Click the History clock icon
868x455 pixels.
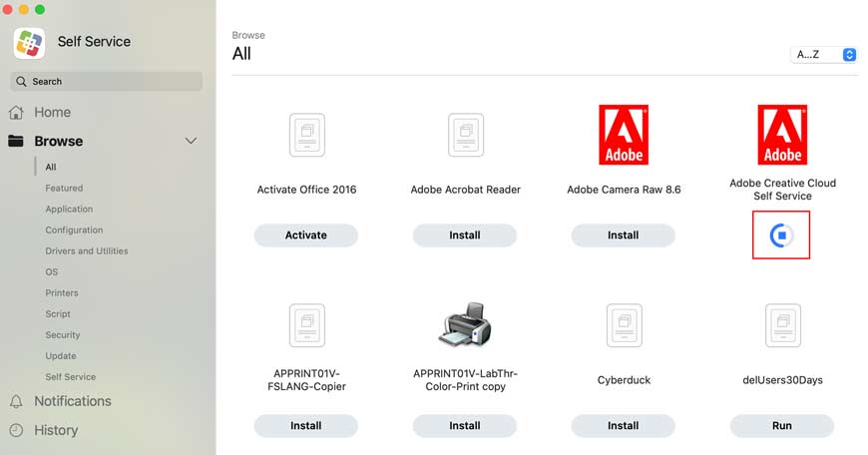[16, 430]
